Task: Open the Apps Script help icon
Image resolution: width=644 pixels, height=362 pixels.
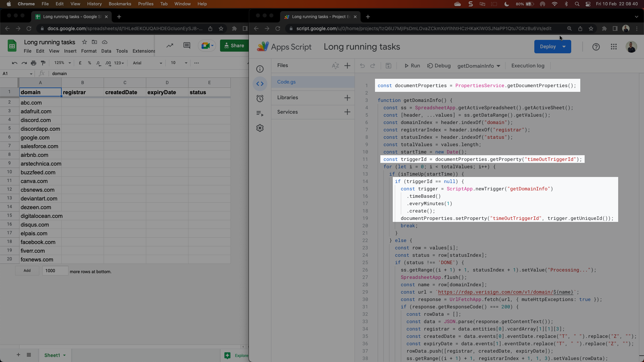Action: pos(596,47)
